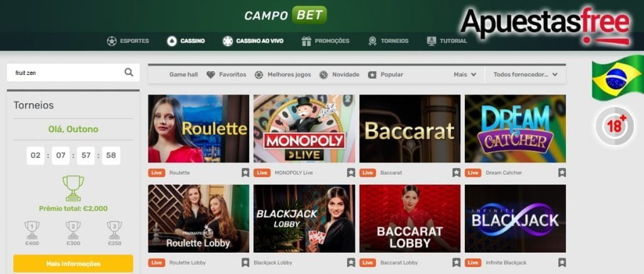
Task: Open the Baccarat game thumbnail
Action: coord(409,128)
